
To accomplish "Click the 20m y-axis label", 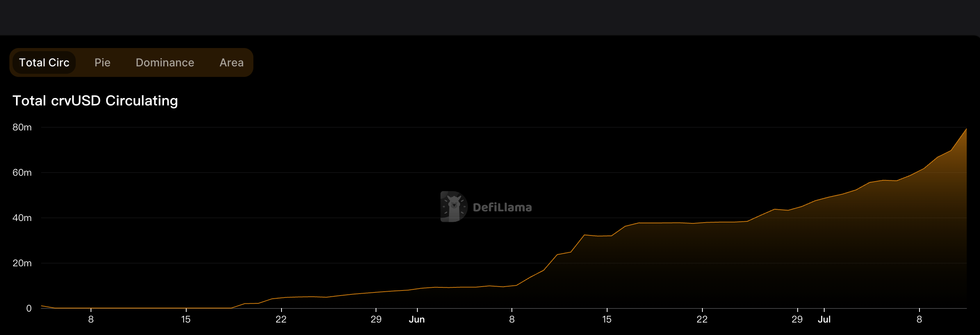I will [22, 263].
